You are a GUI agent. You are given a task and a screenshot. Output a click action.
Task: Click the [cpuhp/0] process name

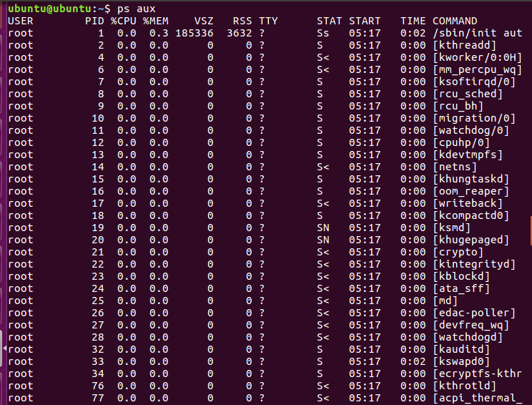(461, 142)
